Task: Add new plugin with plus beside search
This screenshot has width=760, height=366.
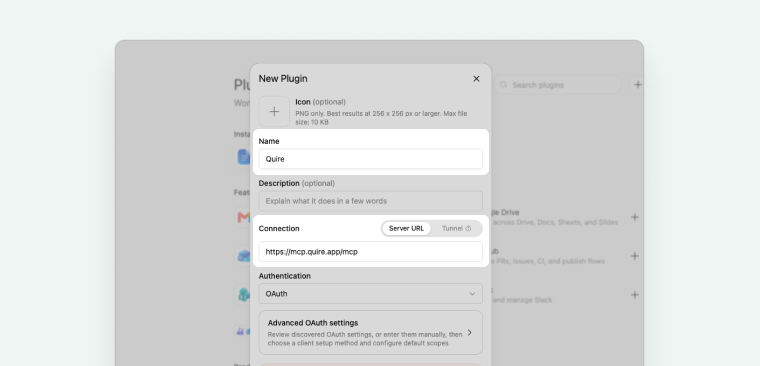Action: [637, 85]
